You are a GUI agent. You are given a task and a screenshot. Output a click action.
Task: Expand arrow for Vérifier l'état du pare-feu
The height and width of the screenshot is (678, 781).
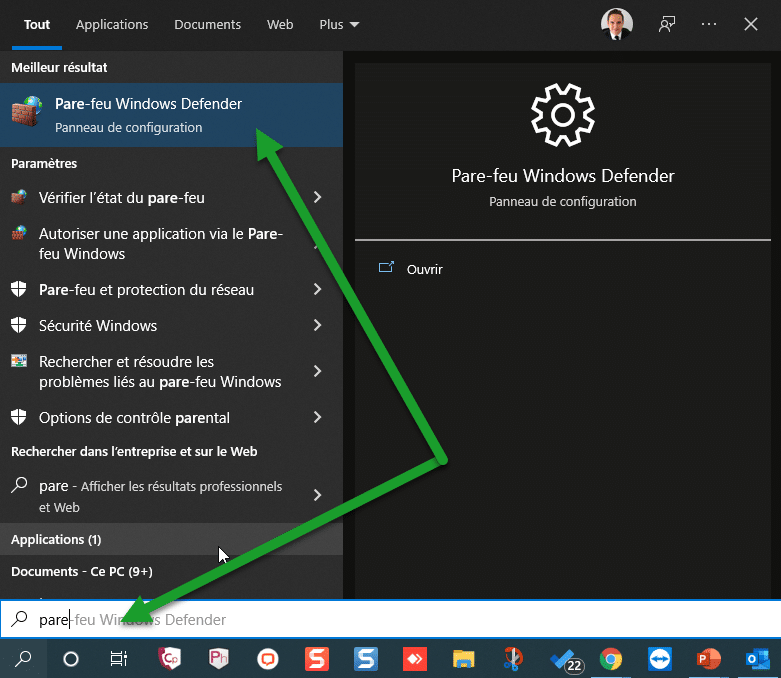tap(318, 197)
